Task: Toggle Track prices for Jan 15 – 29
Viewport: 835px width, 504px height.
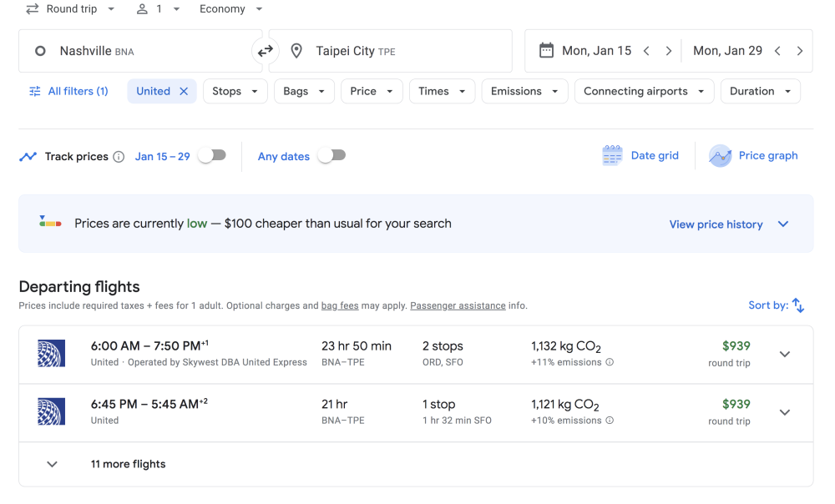Action: [x=212, y=155]
